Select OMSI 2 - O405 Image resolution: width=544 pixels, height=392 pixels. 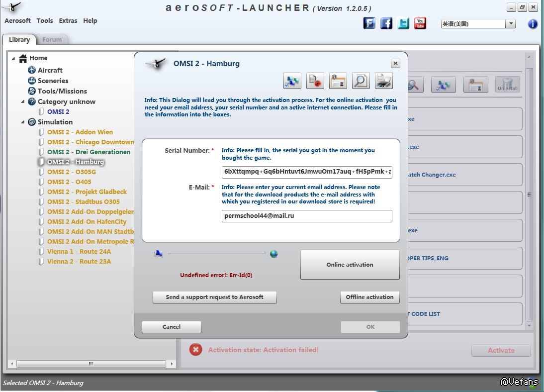(x=69, y=182)
